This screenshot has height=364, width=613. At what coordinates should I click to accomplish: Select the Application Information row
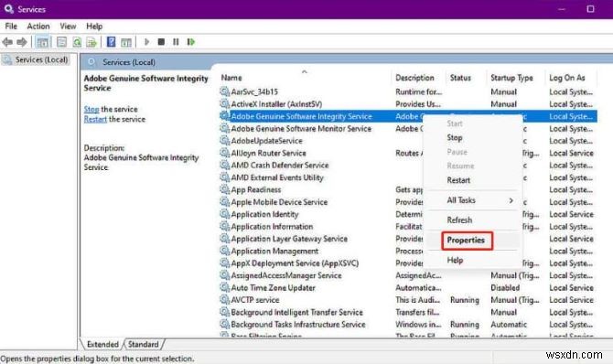(272, 227)
